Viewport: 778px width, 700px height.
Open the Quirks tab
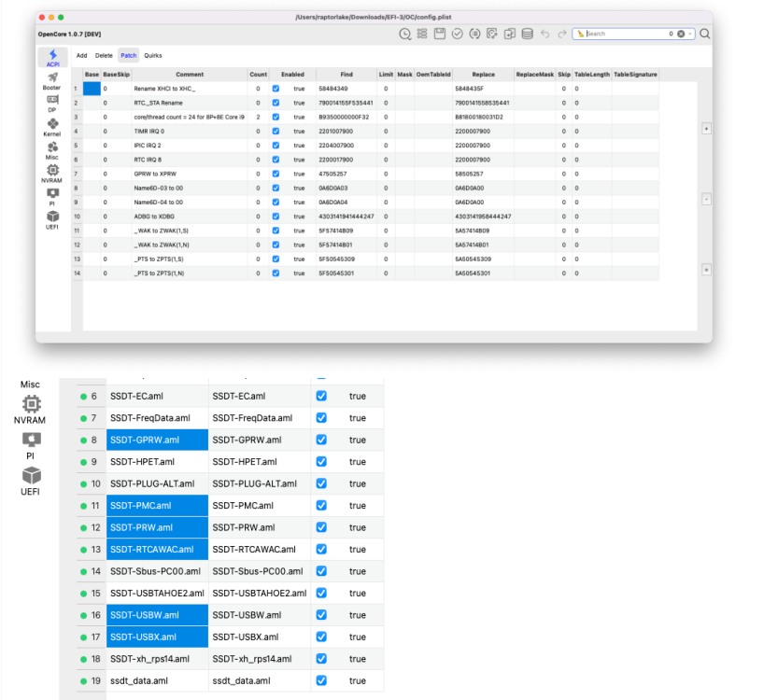pyautogui.click(x=153, y=55)
